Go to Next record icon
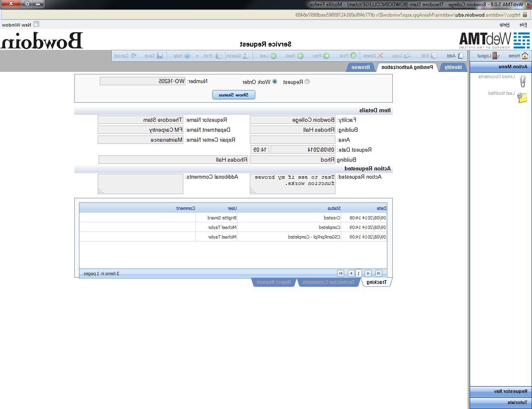Screen dimensions: 532x409 coord(300,56)
